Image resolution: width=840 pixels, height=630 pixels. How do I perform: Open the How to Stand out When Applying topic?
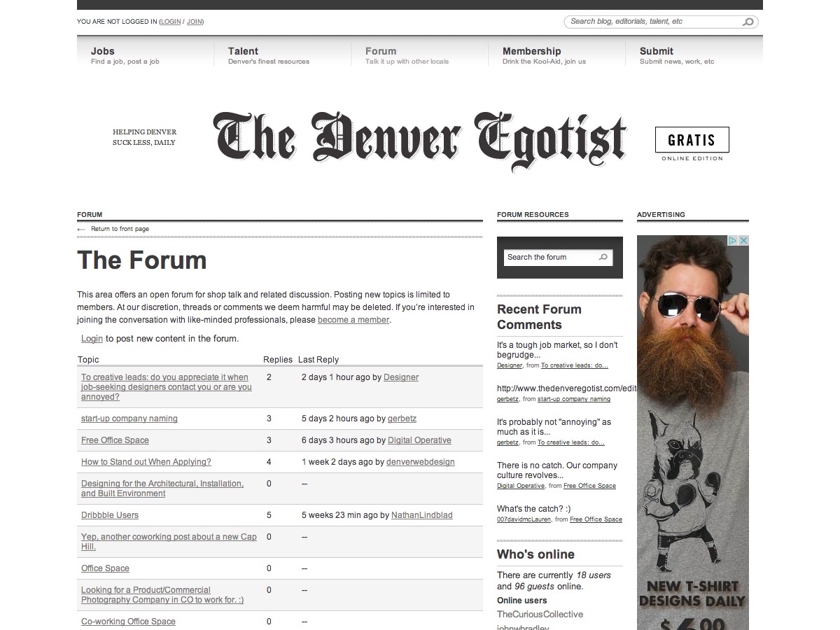pyautogui.click(x=146, y=462)
